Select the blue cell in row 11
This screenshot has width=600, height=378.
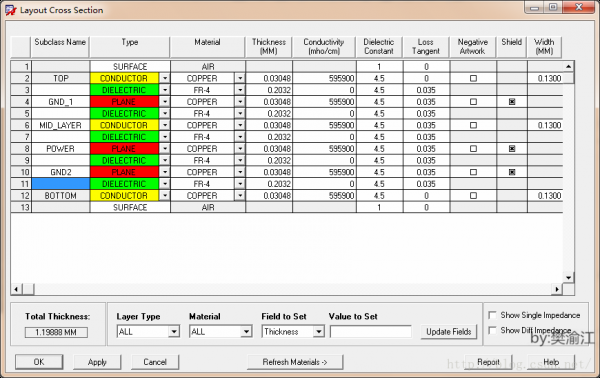pos(61,184)
